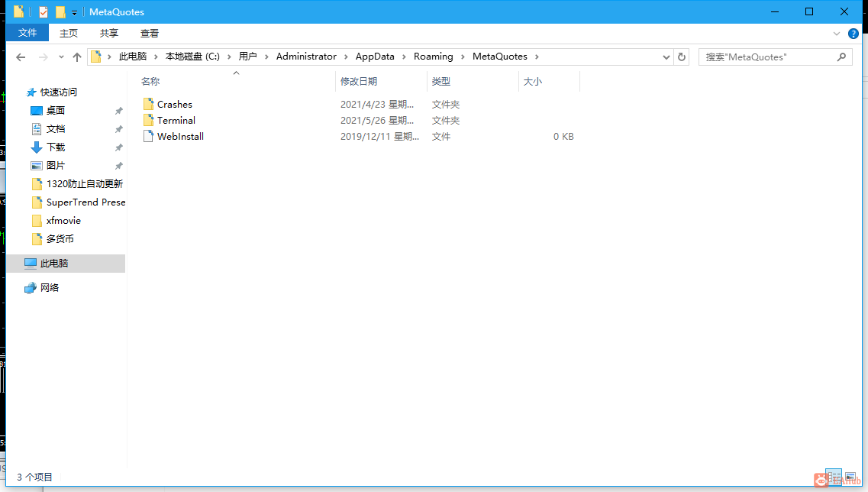Expand chevron after Roaming breadcrumb
Viewport: 868px width, 492px height.
[x=463, y=57]
